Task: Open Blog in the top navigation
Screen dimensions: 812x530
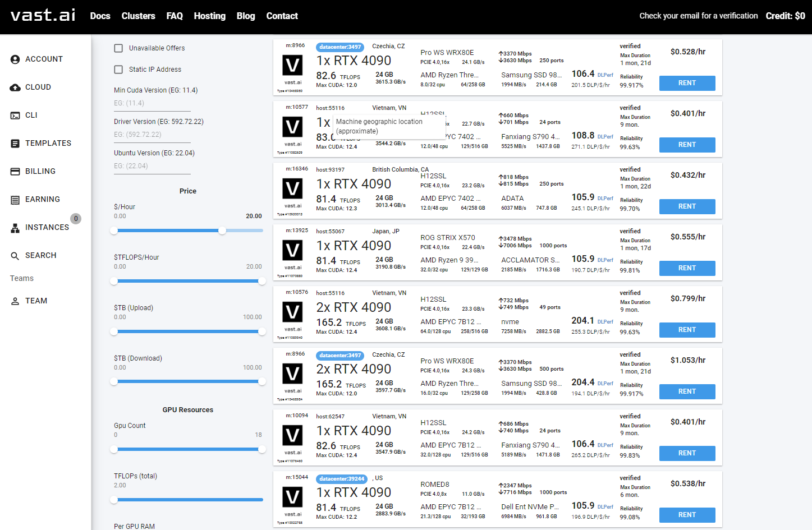Action: pyautogui.click(x=246, y=16)
